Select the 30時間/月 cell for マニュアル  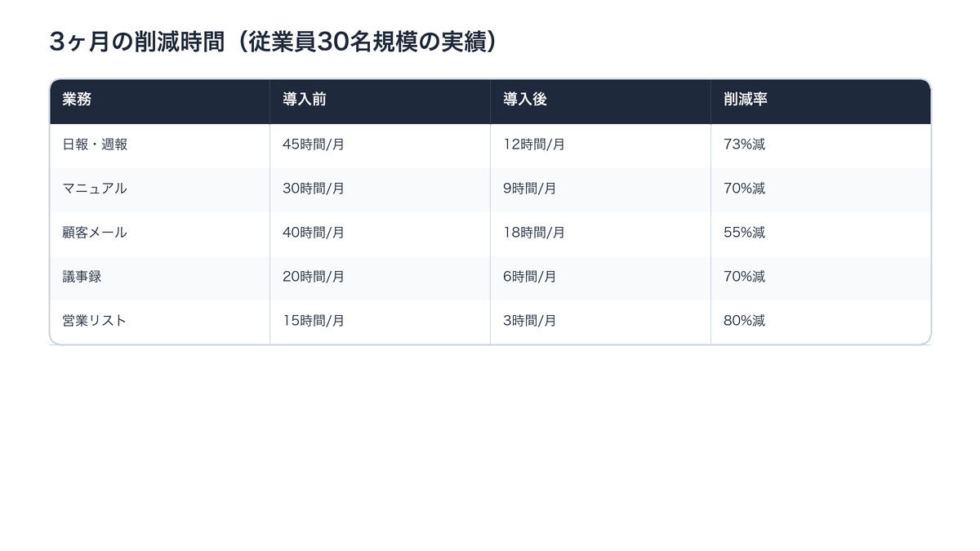coord(313,189)
